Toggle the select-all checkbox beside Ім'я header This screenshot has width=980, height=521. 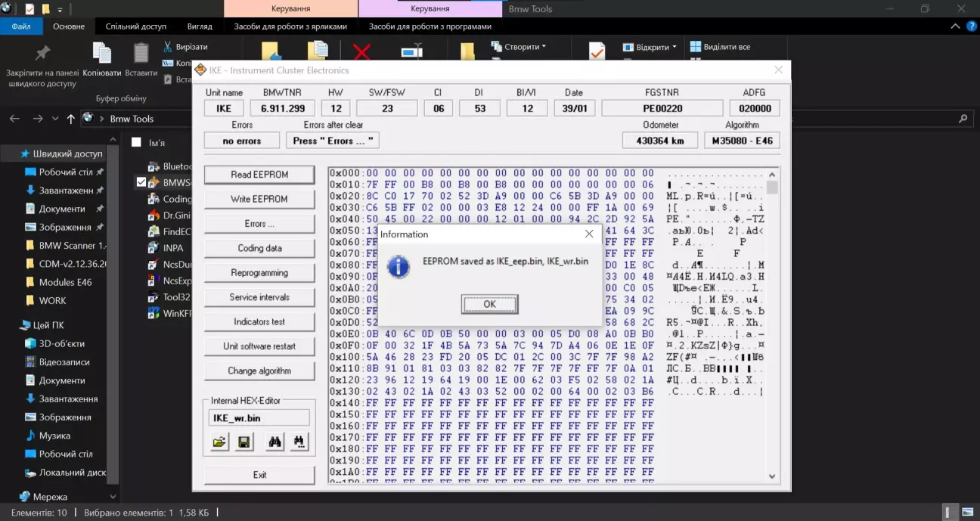pos(136,142)
